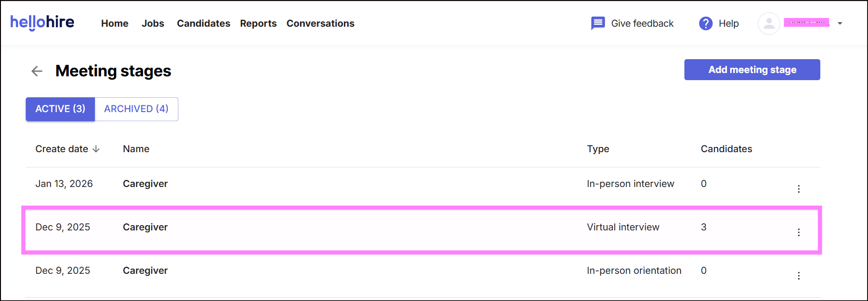This screenshot has width=868, height=301.
Task: Click the user profile avatar icon
Action: pyautogui.click(x=769, y=23)
